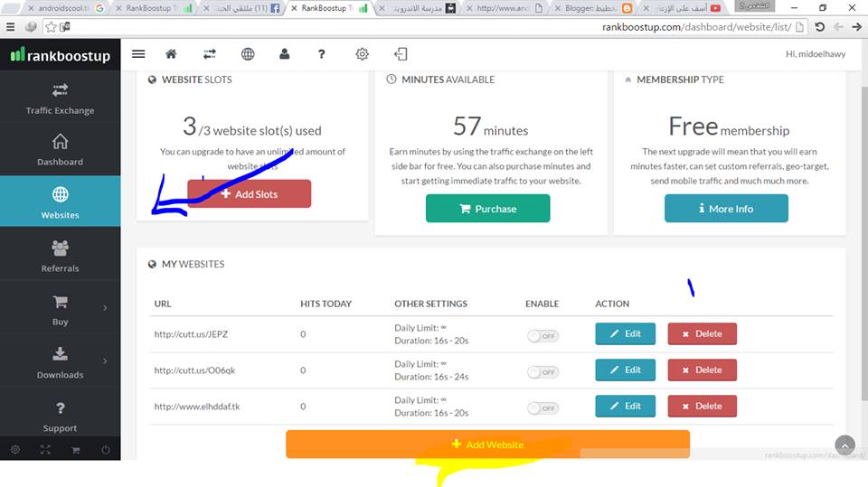This screenshot has width=868, height=487.
Task: Click the http://www.elhddaf.tk URL text
Action: pyautogui.click(x=197, y=407)
